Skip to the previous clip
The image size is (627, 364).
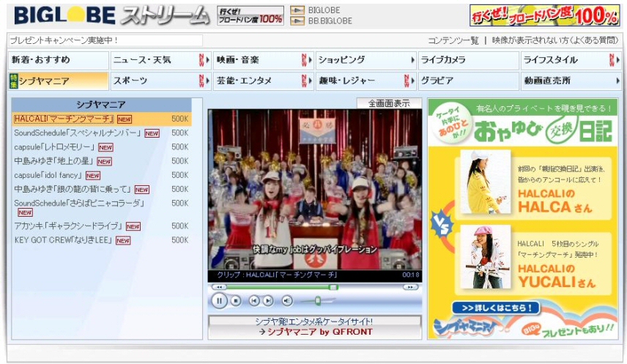(x=253, y=301)
